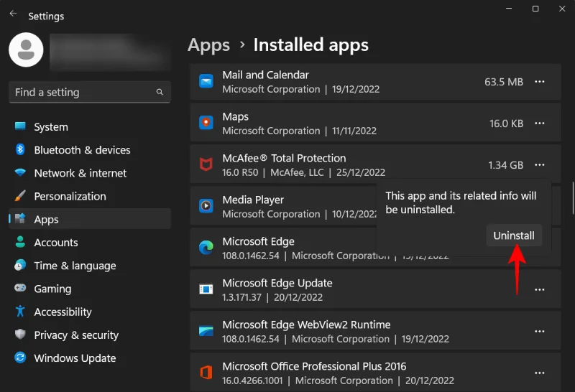Click the System monitor icon in sidebar
Viewport: 575px width, 392px height.
click(20, 126)
